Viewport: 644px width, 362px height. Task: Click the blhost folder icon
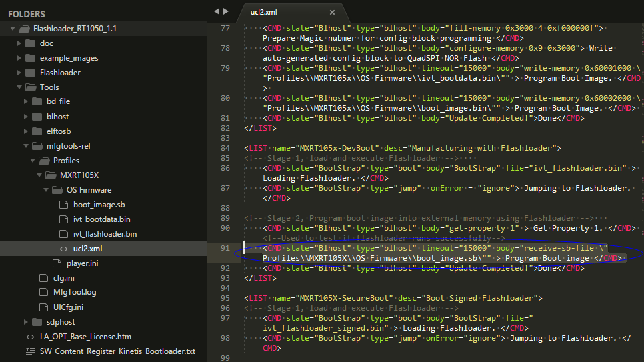(37, 116)
